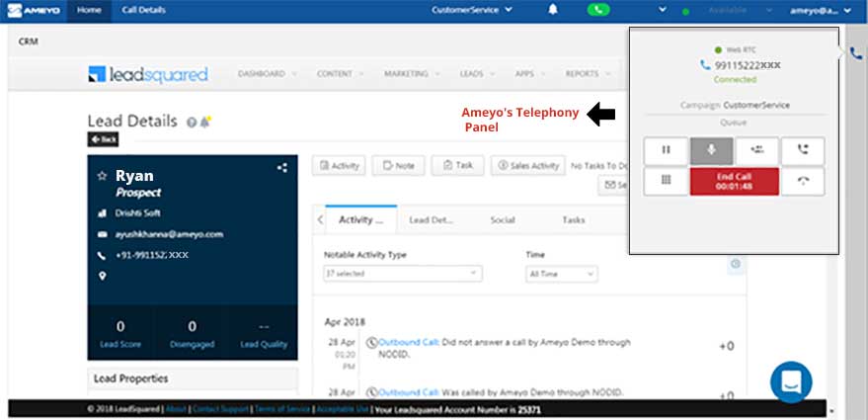Open the chat support bubble
The image size is (868, 420).
[791, 382]
